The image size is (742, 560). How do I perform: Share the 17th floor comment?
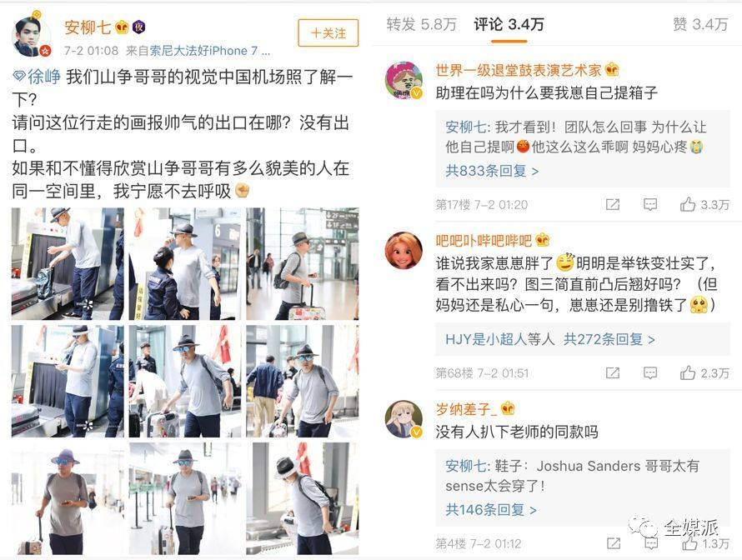(x=613, y=204)
